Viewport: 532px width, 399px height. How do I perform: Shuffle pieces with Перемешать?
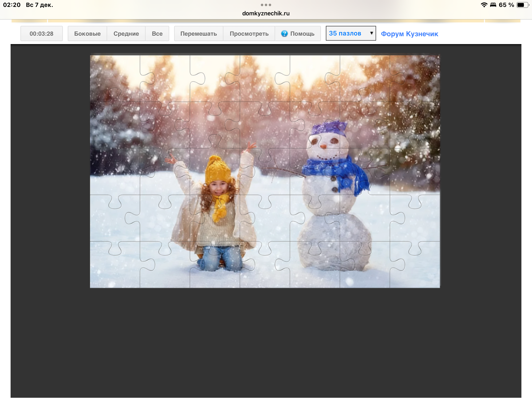point(199,34)
